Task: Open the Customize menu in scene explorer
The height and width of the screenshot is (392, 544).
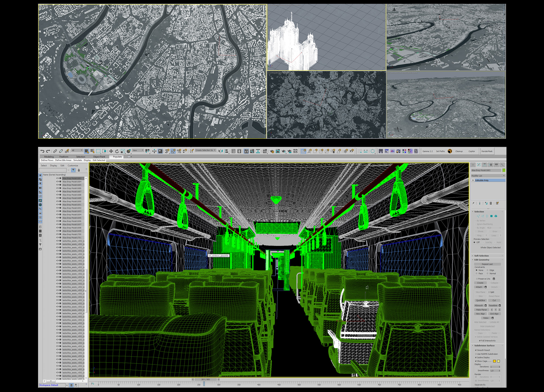Action: (x=73, y=166)
